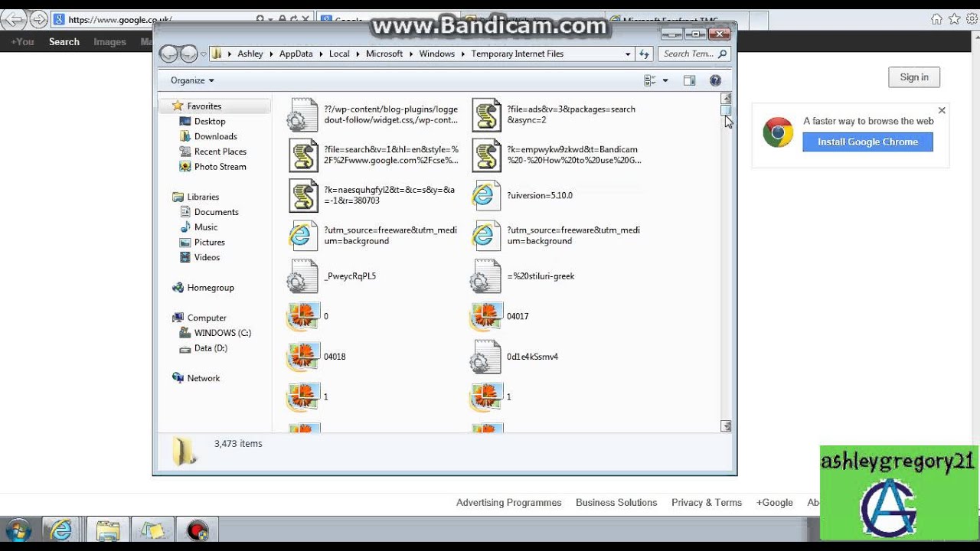Open Recent Places in the navigation pane
This screenshot has height=551, width=980.
220,152
